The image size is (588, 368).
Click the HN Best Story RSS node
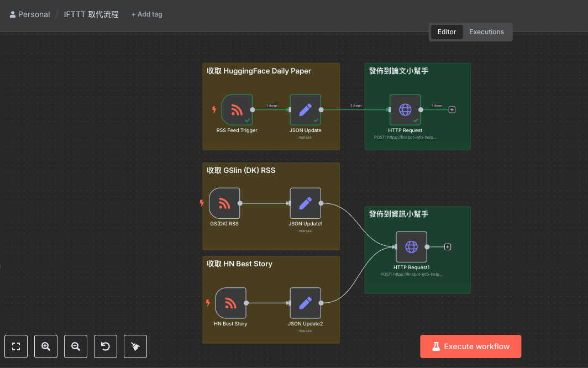coord(230,303)
